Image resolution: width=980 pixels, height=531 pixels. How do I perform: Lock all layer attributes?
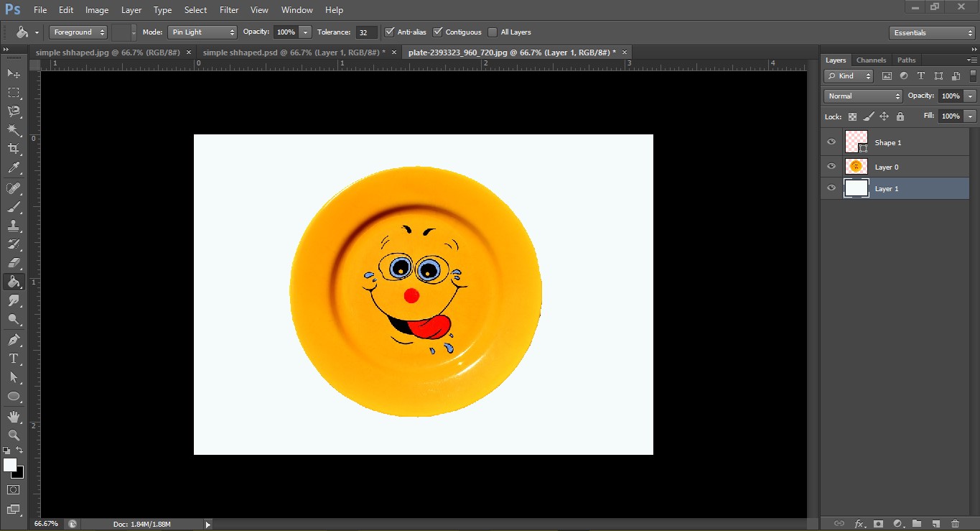pyautogui.click(x=900, y=116)
